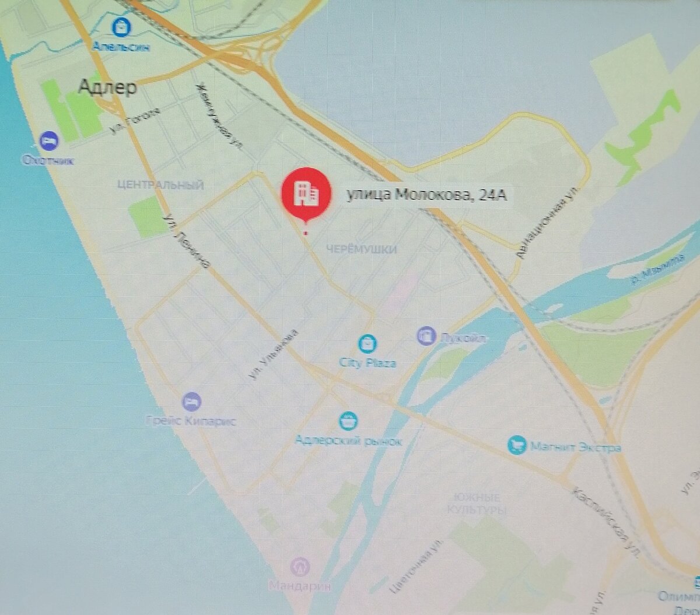Viewport: 700px width, 615px height.
Task: Click the ул. Ленина street label
Action: point(185,241)
